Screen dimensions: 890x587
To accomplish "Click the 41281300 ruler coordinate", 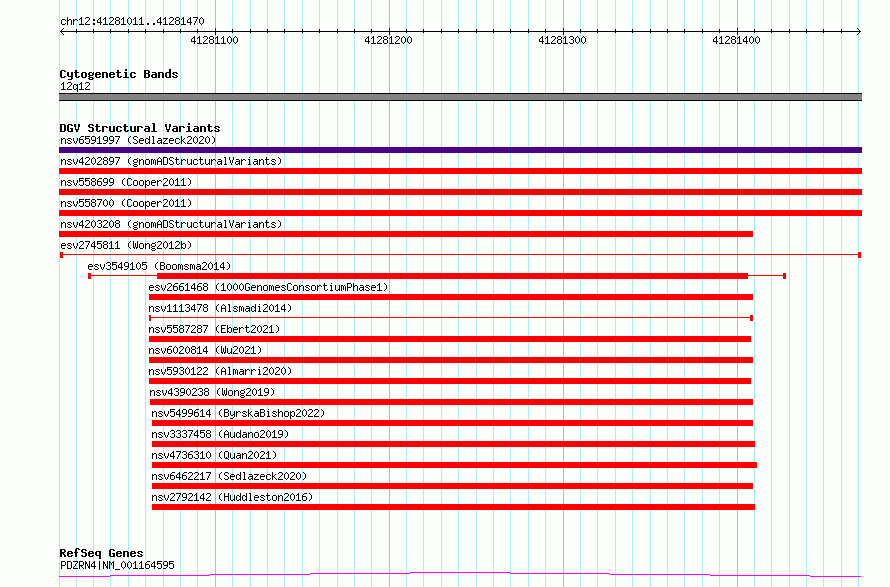I will pyautogui.click(x=562, y=40).
